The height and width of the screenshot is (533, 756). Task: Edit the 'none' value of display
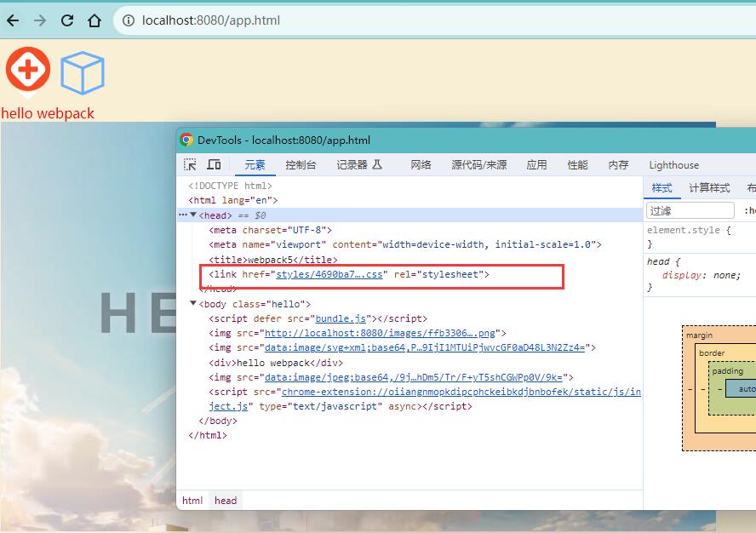click(724, 275)
